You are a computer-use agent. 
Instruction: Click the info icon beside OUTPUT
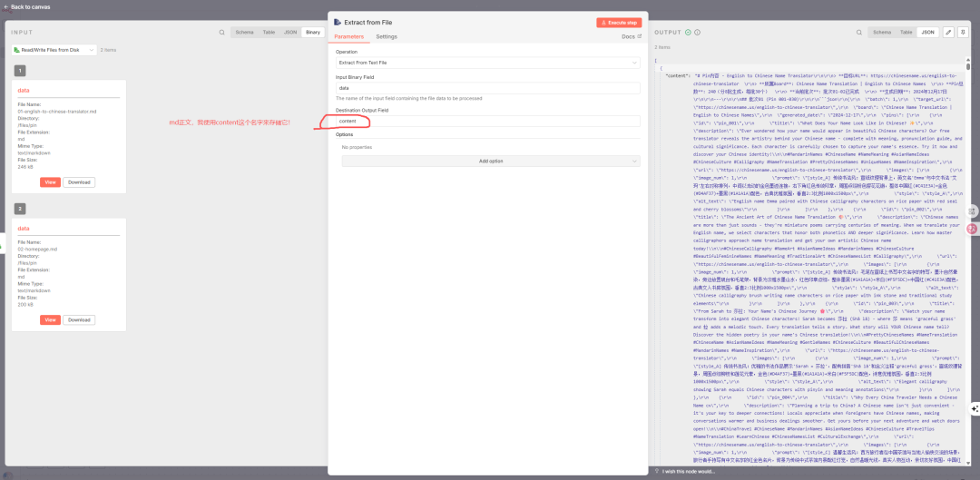pos(695,32)
